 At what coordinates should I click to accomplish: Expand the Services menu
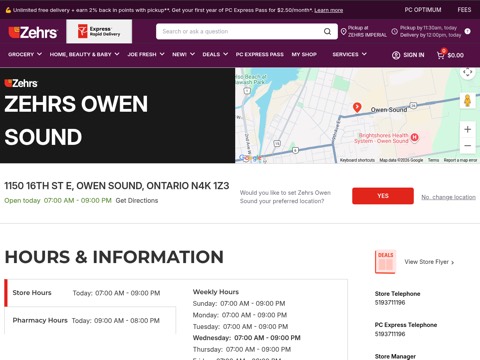[x=349, y=54]
